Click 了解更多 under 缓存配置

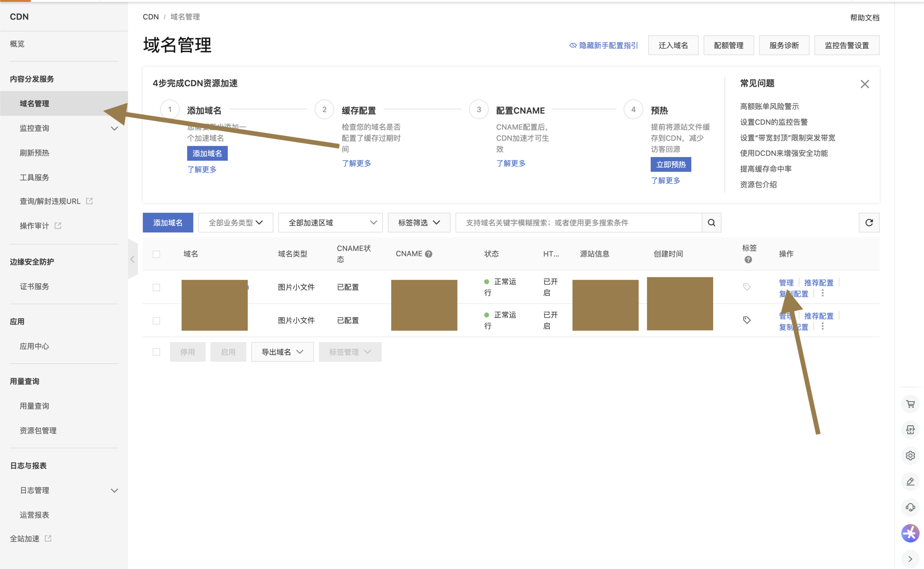click(356, 163)
